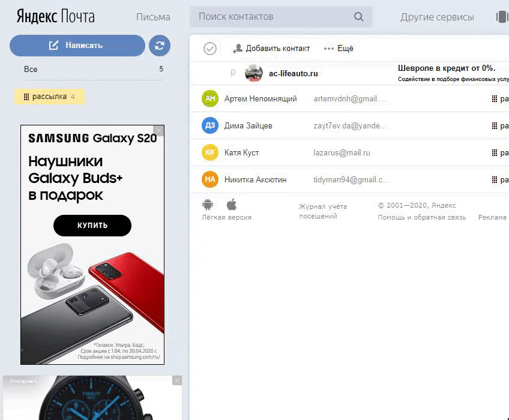
Task: Click email zayt7ev.da@yande address
Action: [351, 125]
